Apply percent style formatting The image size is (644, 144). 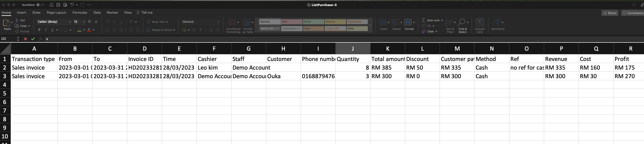pyautogui.click(x=194, y=30)
